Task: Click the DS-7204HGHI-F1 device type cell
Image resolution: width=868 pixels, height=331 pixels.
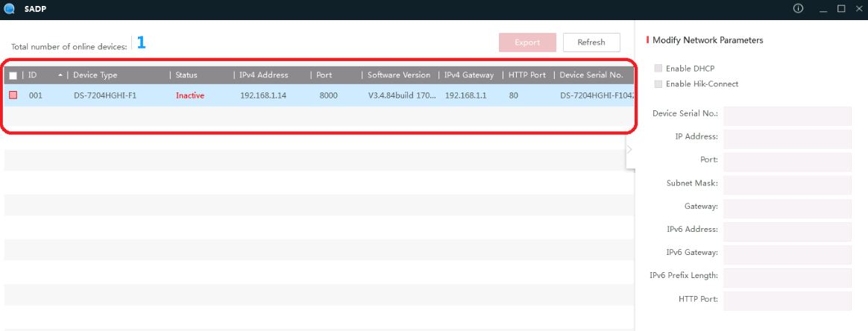Action: [104, 95]
